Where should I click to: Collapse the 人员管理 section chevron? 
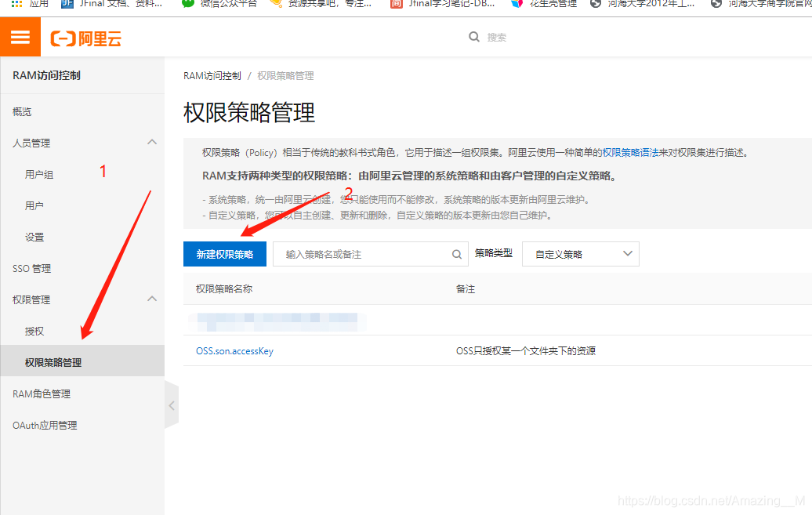pyautogui.click(x=152, y=142)
